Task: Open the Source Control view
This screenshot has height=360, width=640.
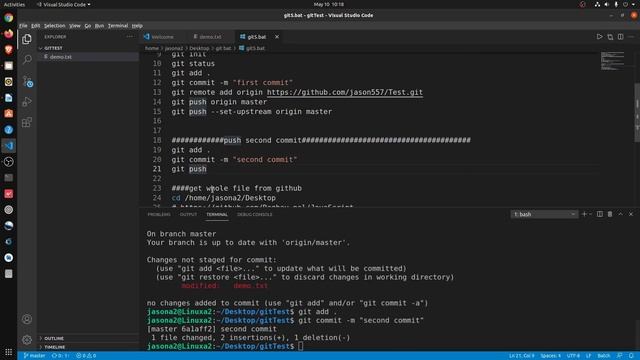Action: click(x=27, y=81)
